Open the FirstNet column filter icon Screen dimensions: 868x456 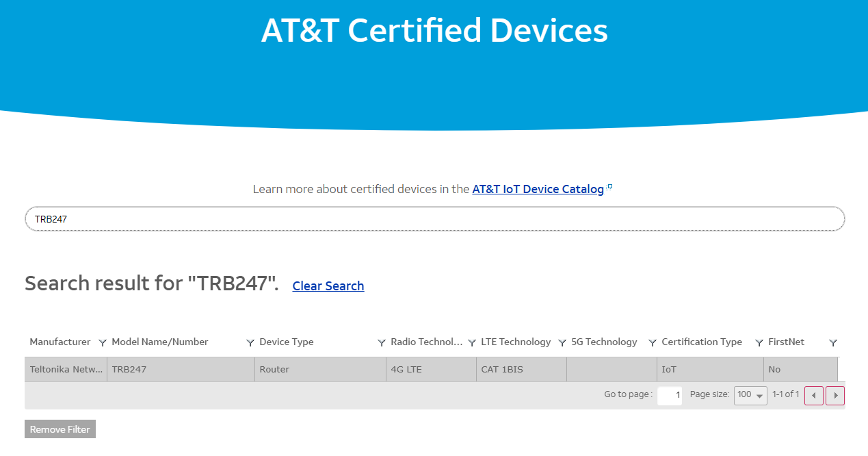[833, 342]
